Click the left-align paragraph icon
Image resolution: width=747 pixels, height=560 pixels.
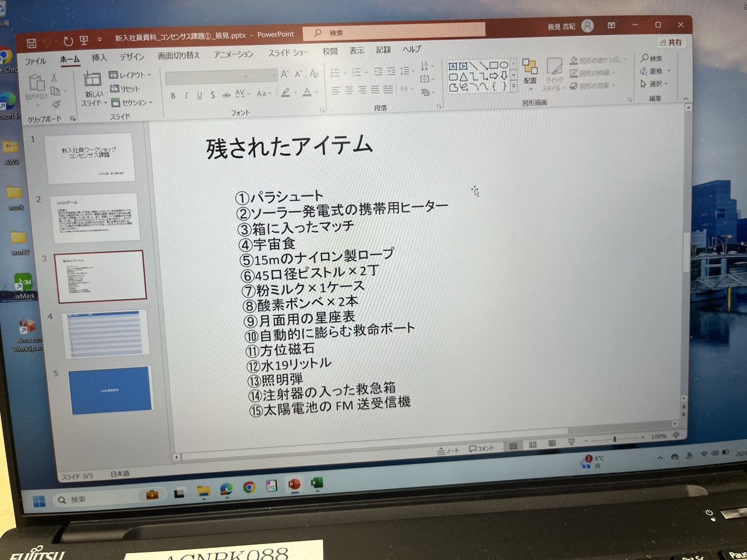point(336,91)
